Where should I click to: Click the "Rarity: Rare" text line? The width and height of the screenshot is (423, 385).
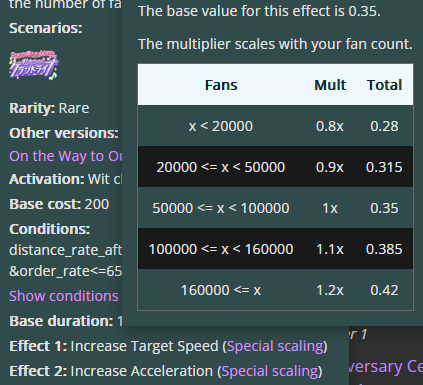click(49, 108)
